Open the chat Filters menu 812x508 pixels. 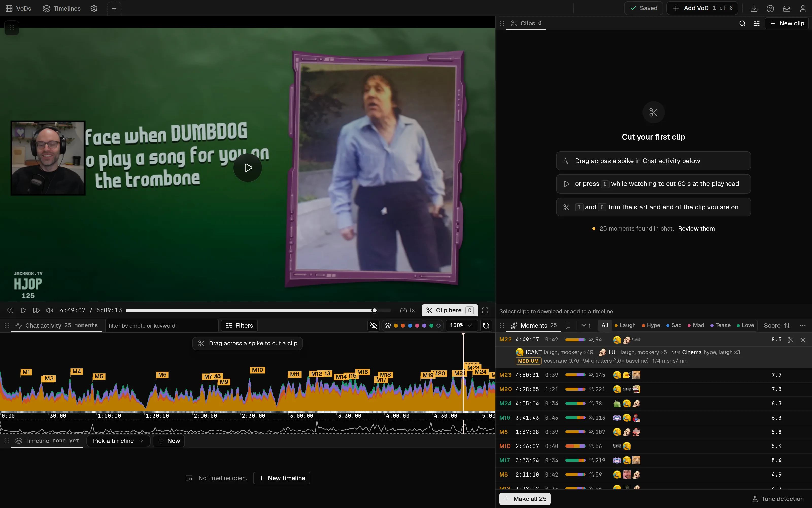(x=240, y=326)
